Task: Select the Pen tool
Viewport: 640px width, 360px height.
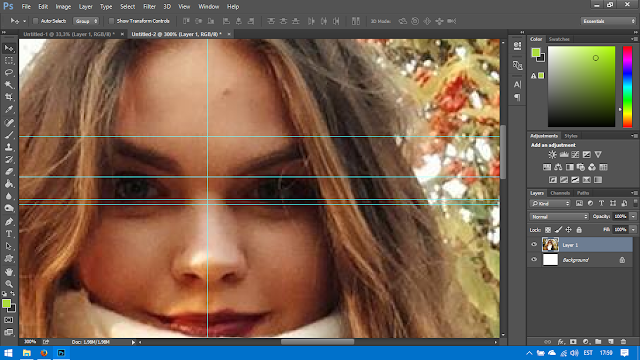Action: [x=9, y=222]
